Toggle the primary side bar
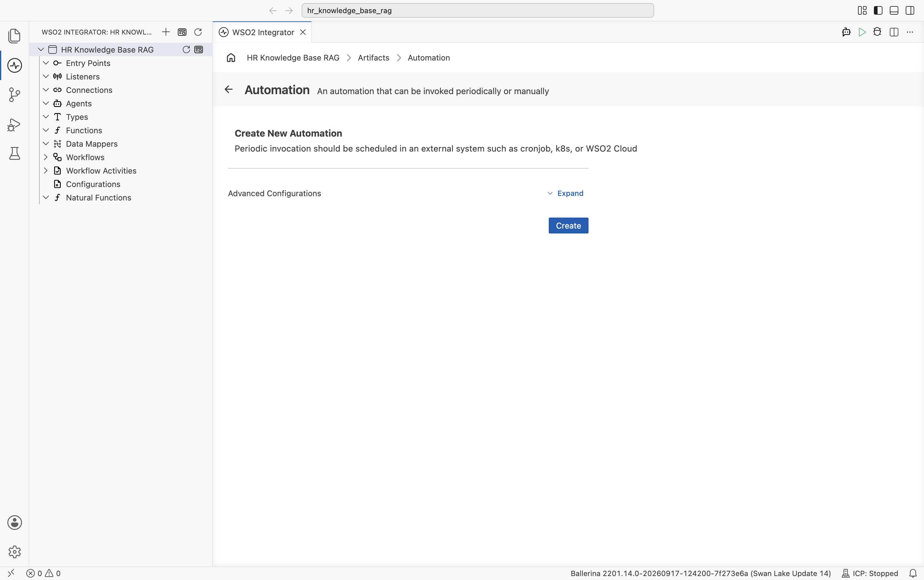Image resolution: width=924 pixels, height=580 pixels. pyautogui.click(x=878, y=10)
